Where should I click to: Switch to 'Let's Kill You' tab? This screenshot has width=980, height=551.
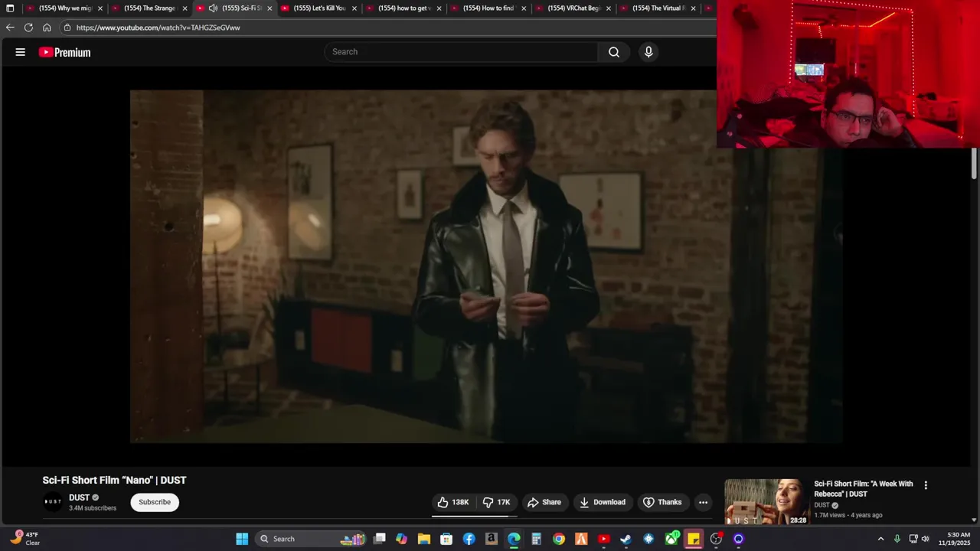[x=319, y=8]
